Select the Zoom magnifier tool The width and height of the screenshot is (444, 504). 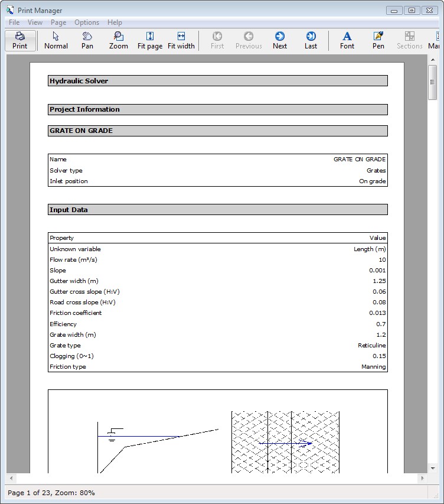tap(119, 40)
